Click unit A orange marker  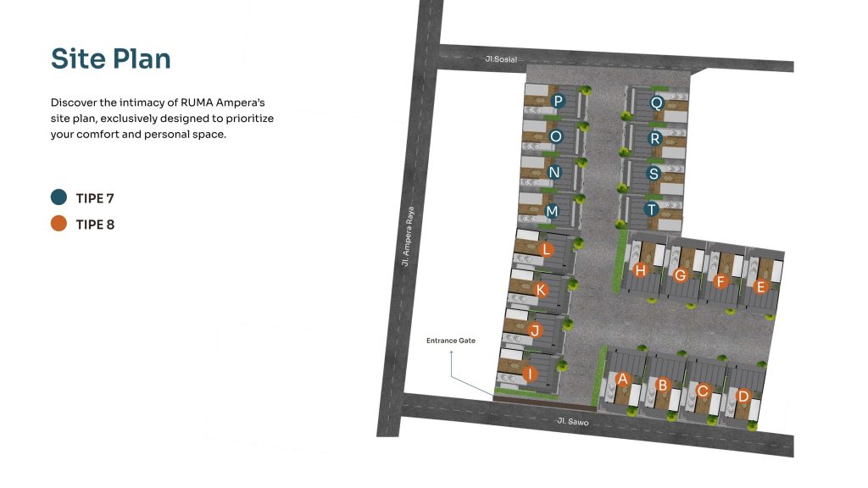pyautogui.click(x=623, y=379)
